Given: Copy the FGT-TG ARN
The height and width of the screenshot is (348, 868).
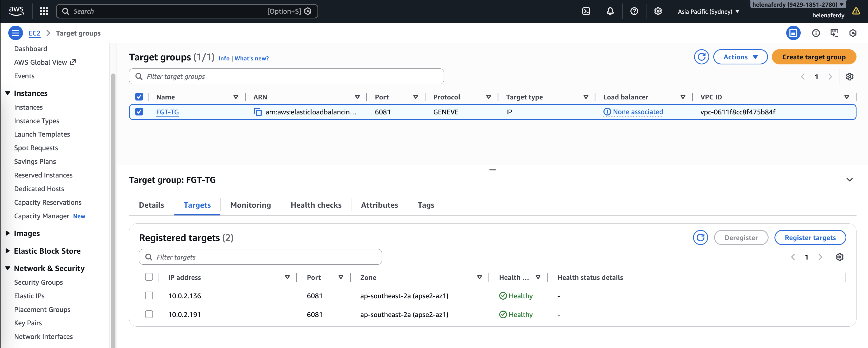Looking at the screenshot, I should click(x=257, y=112).
